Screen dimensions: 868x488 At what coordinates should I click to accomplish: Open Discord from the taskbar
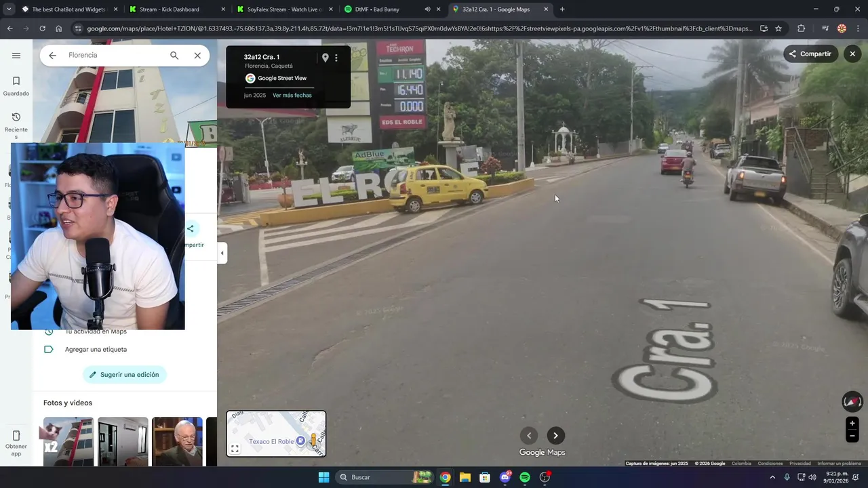[x=505, y=477]
